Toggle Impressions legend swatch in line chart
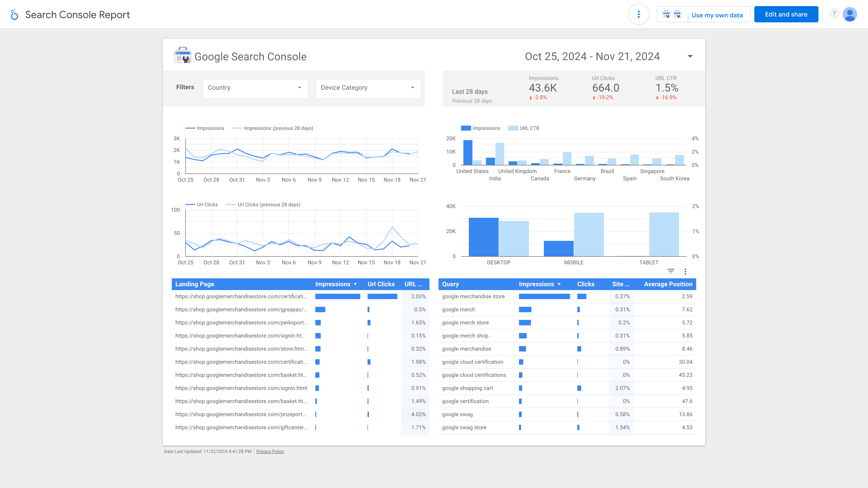Screen dimensions: 868x488 (x=190, y=128)
